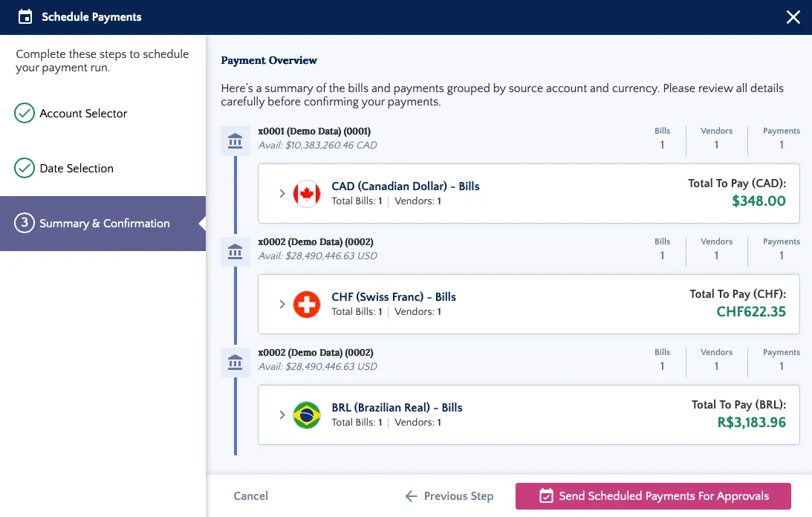Click the bank icon above the CHF bills card
Screen dimensions: 812x517
pos(235,252)
